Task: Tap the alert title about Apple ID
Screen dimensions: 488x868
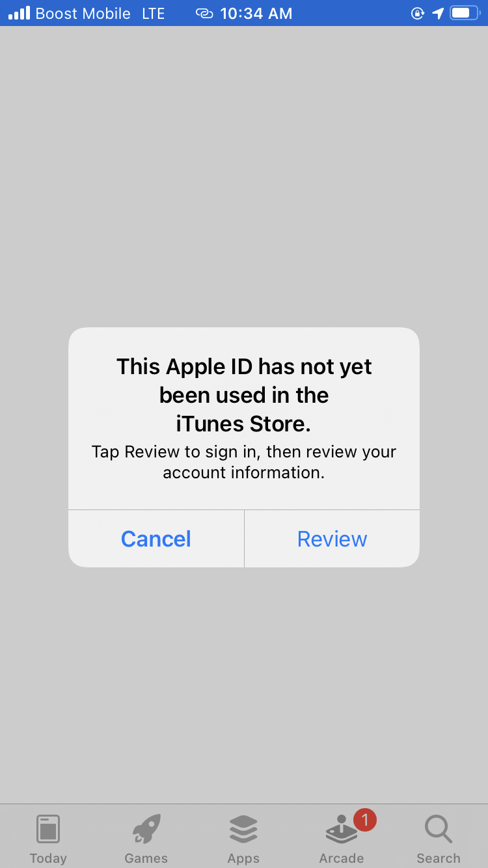Action: [244, 395]
